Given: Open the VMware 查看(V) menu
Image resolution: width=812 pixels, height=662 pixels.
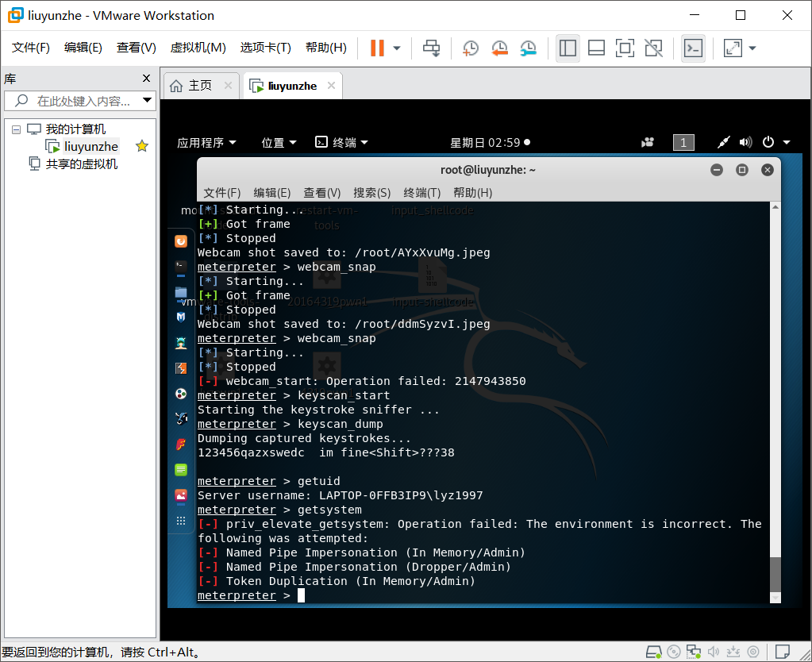Looking at the screenshot, I should (x=137, y=48).
